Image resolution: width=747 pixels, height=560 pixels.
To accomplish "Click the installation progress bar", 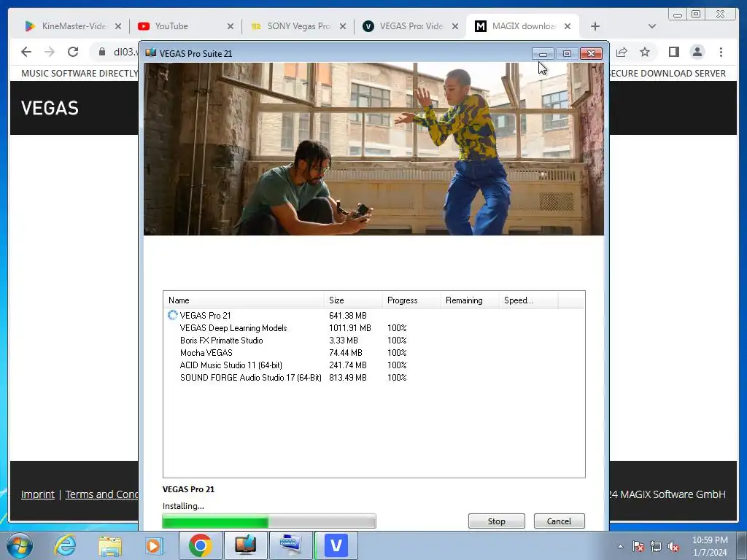I will tap(269, 521).
